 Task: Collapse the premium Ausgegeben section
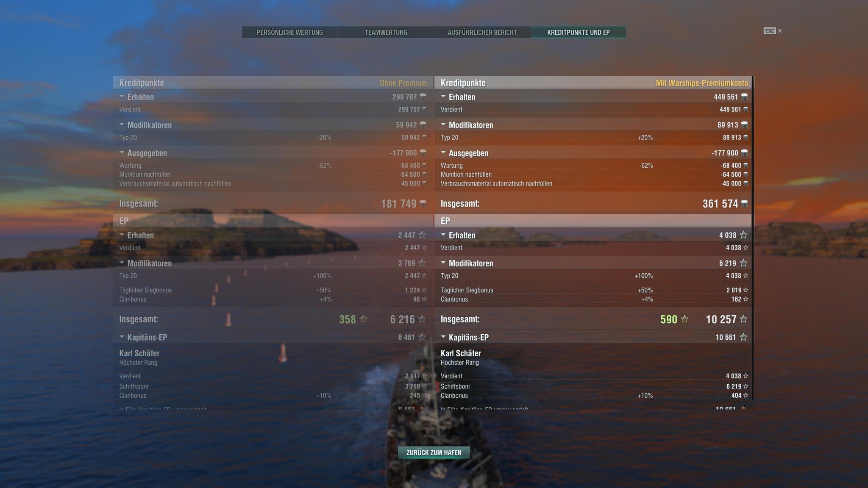443,152
